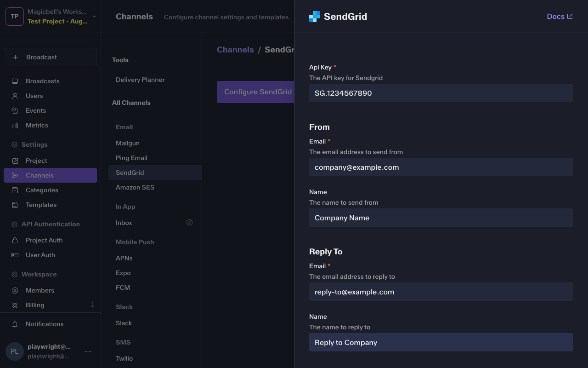Click the green check icon next to Inbox
This screenshot has width=588, height=368.
click(189, 223)
